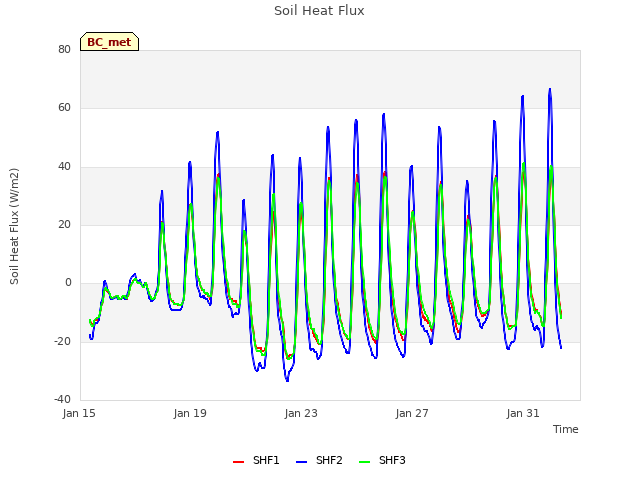Click the blue SHF2 legend marker

[x=301, y=462]
